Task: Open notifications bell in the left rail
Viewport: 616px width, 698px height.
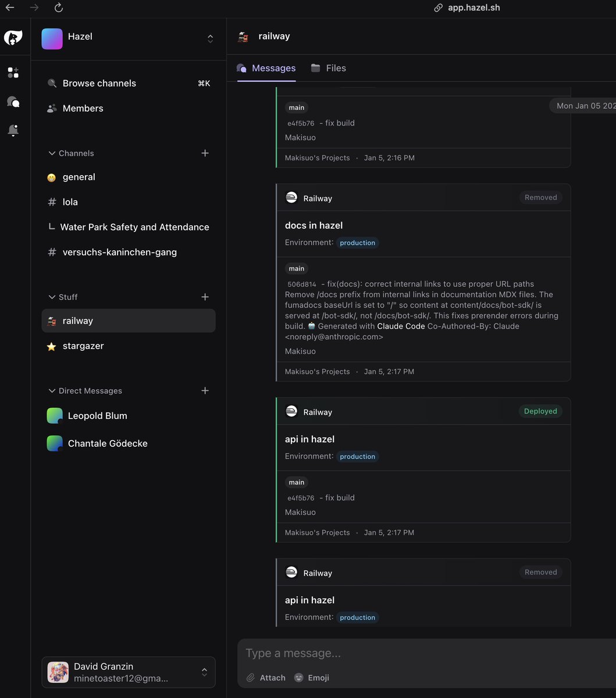Action: tap(13, 130)
